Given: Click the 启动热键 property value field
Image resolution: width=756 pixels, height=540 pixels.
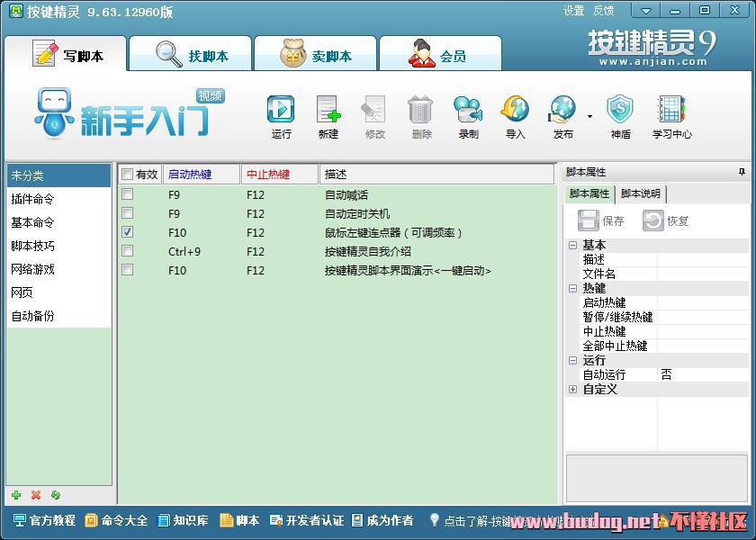Looking at the screenshot, I should click(x=703, y=302).
